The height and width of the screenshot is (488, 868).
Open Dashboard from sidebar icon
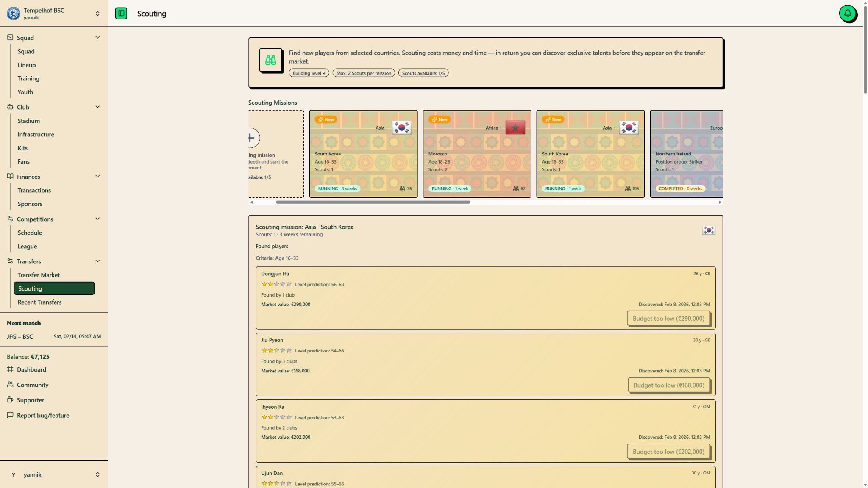pos(10,369)
